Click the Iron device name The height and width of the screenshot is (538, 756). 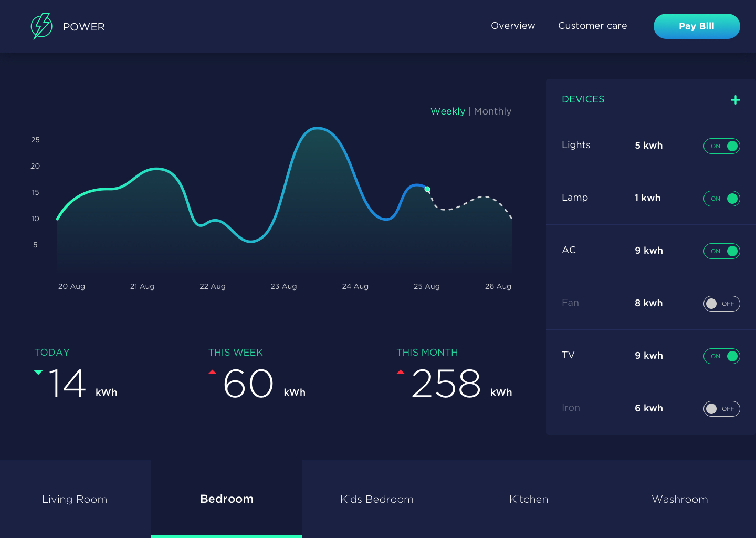571,408
